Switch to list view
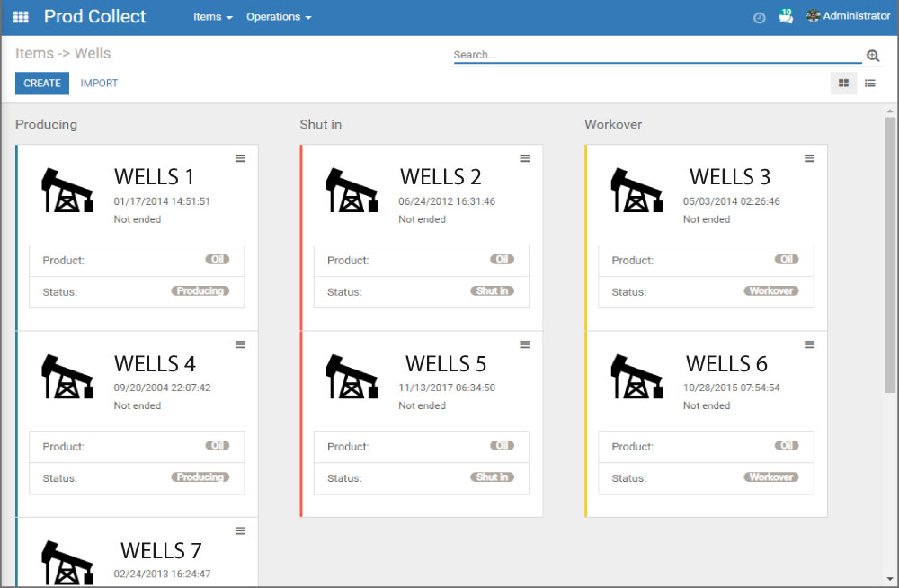The height and width of the screenshot is (588, 899). 870,84
